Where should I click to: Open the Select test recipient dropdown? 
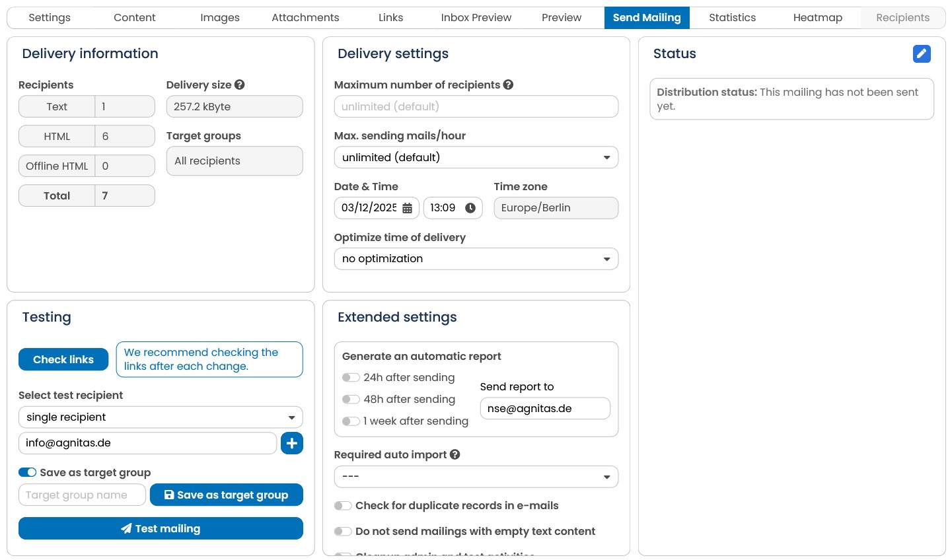tap(161, 417)
